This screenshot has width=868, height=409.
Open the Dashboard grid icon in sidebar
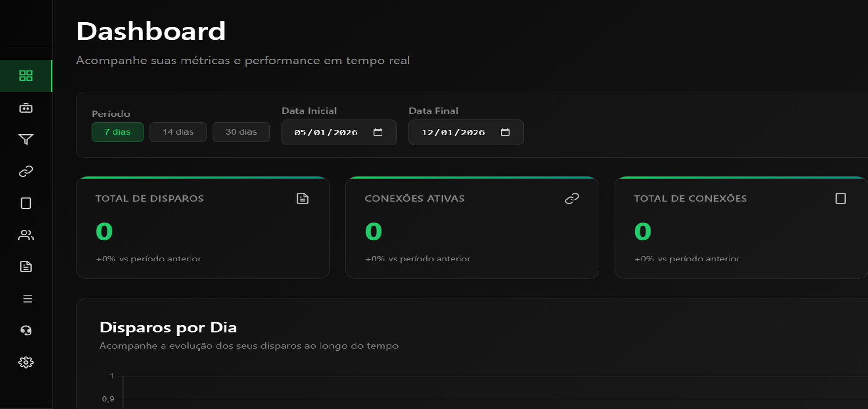(x=26, y=76)
